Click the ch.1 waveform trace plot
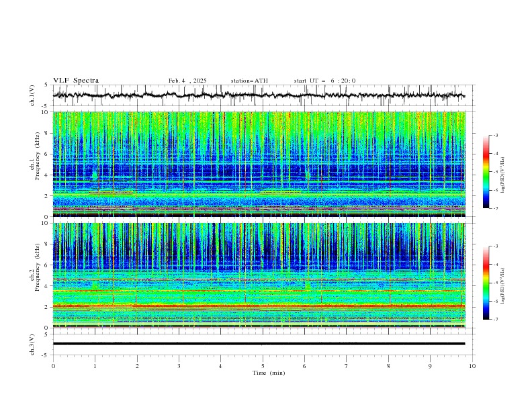 tap(259, 95)
